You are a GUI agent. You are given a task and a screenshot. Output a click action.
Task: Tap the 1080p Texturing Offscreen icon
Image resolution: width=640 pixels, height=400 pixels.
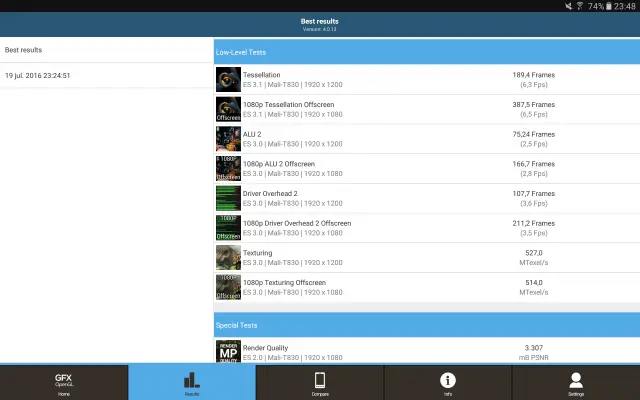228,287
